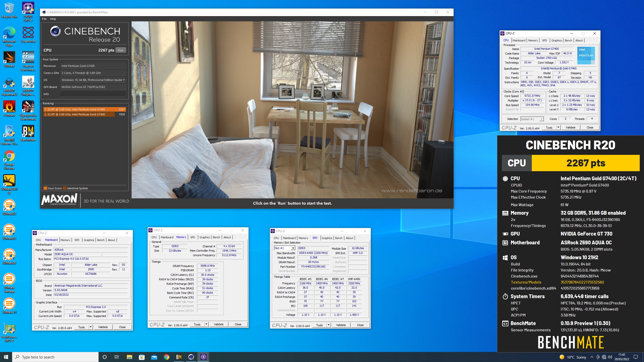
Task: Open Tools dropdown arrow in Mainboard CPU-Z window
Action: click(x=91, y=327)
